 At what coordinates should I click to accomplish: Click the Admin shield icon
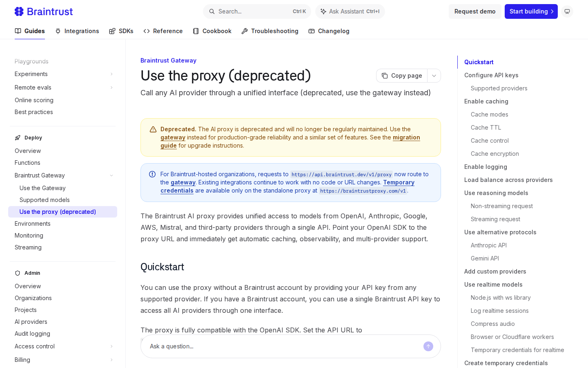pos(18,273)
